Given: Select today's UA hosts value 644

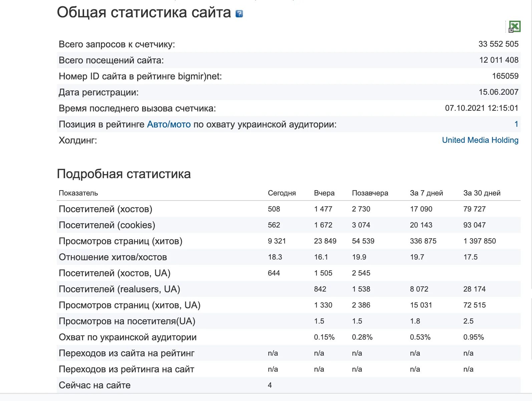Looking at the screenshot, I should click(274, 273).
